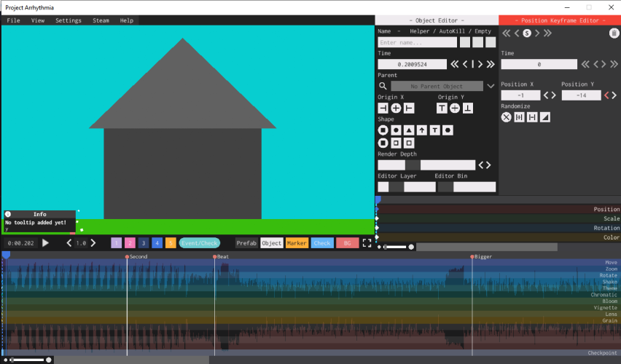Set Origin Y to bottom alignment

468,108
